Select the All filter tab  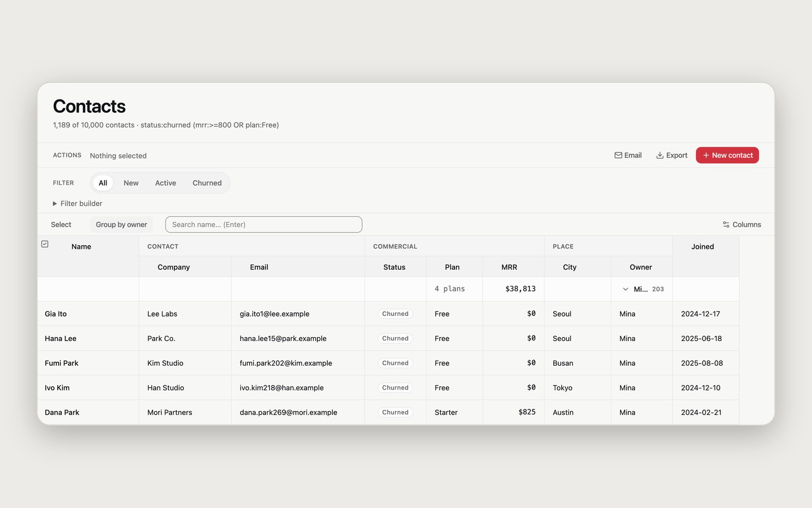click(103, 183)
